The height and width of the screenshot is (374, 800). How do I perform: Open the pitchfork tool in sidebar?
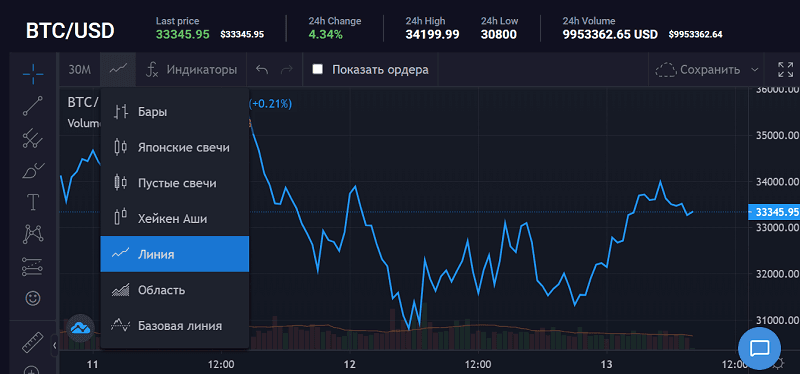(33, 138)
